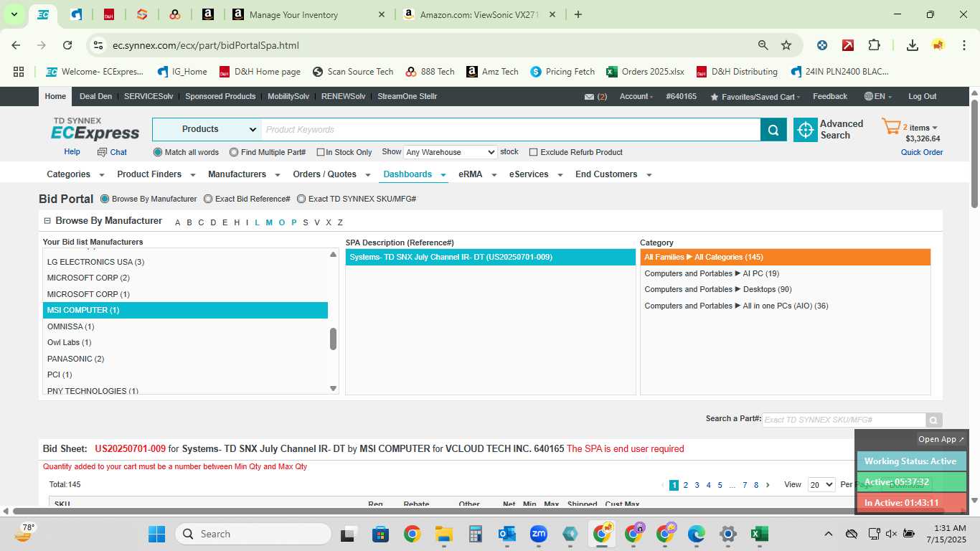Go back to previous page
980x551 pixels.
coord(17,45)
